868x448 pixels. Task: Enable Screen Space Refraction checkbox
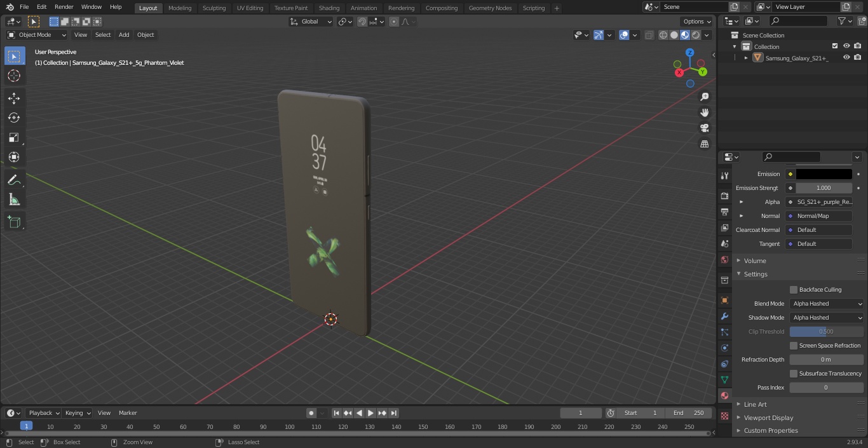click(x=794, y=346)
